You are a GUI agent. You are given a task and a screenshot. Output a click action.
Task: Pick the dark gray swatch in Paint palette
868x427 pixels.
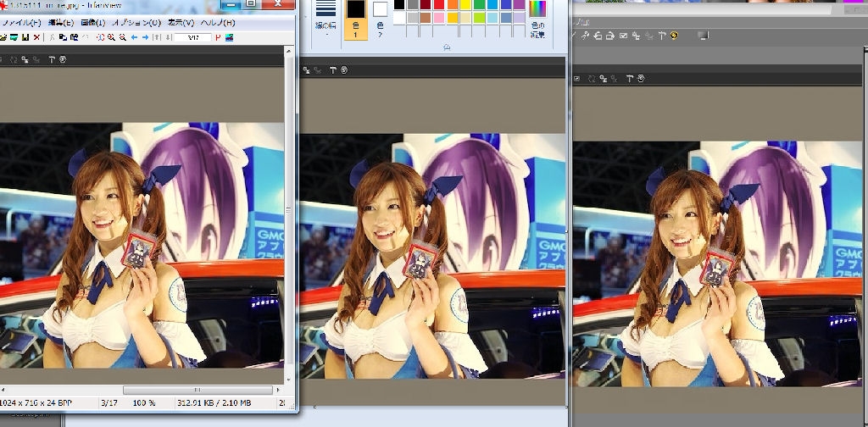pyautogui.click(x=413, y=4)
